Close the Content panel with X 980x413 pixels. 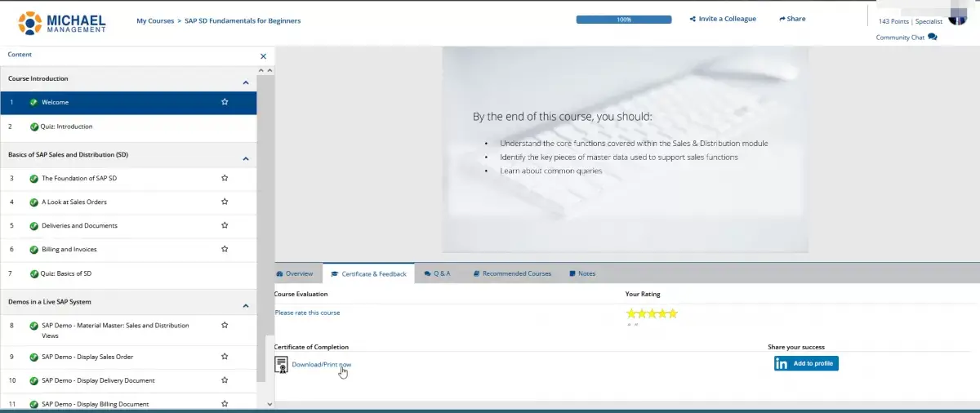tap(263, 56)
